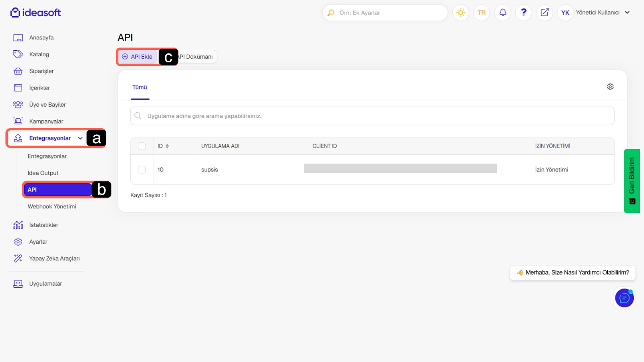Screen dimensions: 644x362
Task: Open the live chat bubble icon
Action: 624,298
